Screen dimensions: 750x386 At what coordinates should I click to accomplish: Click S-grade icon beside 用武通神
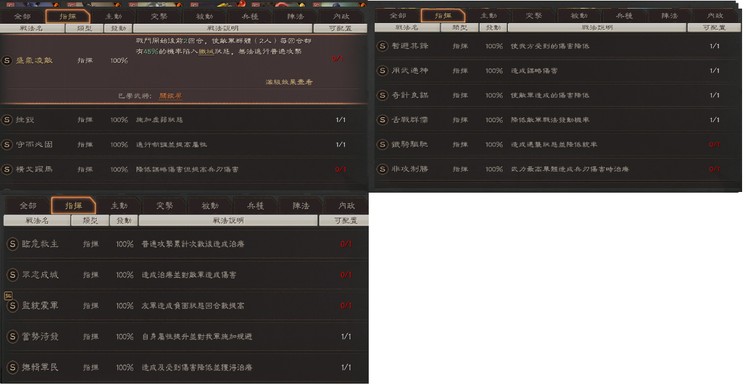(382, 71)
